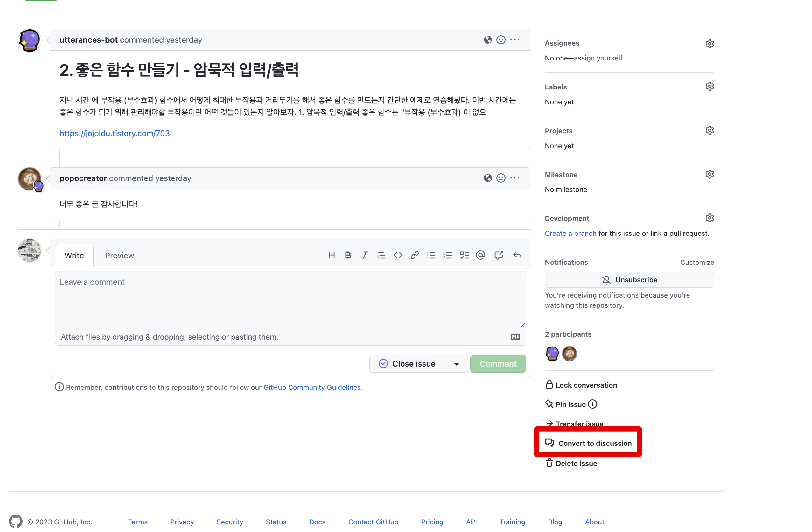
Task: Click Unsubscribe from notifications button
Action: (x=629, y=280)
